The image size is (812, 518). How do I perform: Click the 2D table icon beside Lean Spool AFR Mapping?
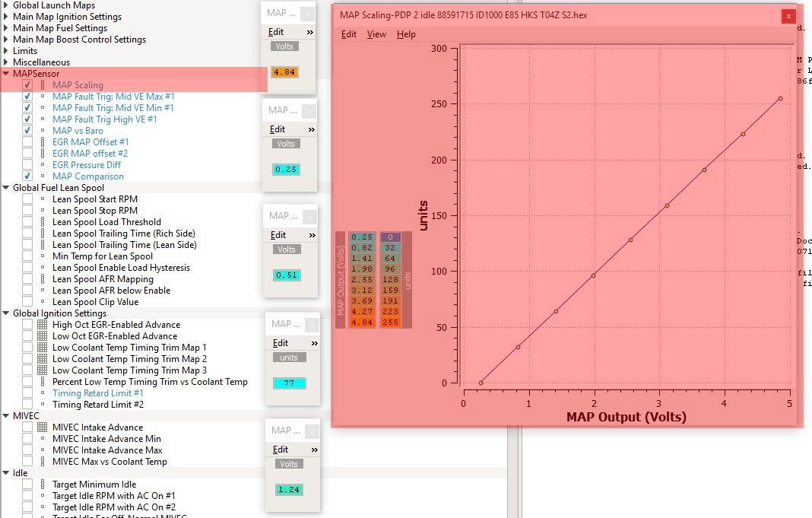click(x=43, y=279)
